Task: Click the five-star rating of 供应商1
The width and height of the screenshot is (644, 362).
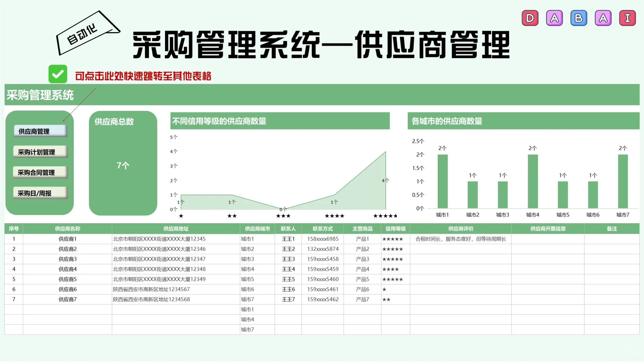Action: point(393,239)
